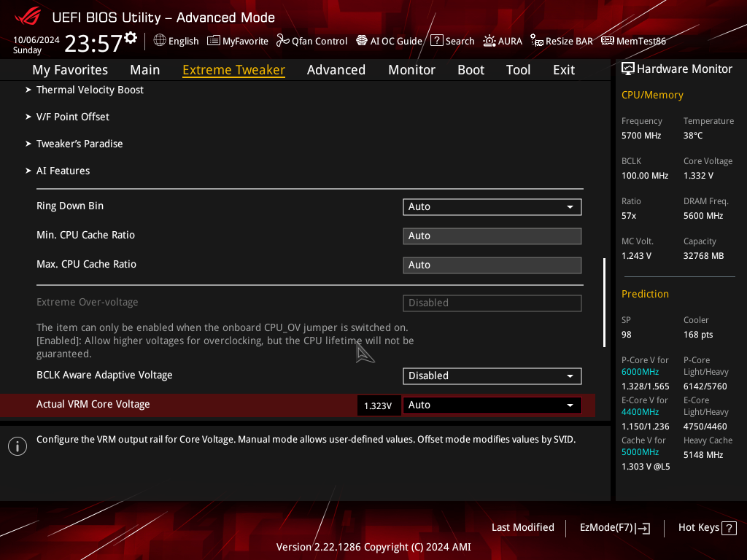Click the ROG logo icon
This screenshot has width=747, height=560.
(28, 17)
